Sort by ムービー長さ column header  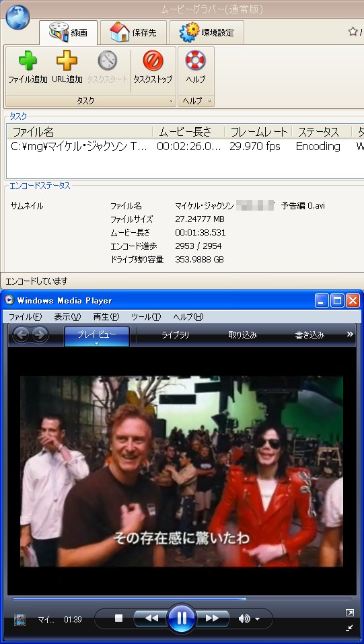[x=188, y=132]
